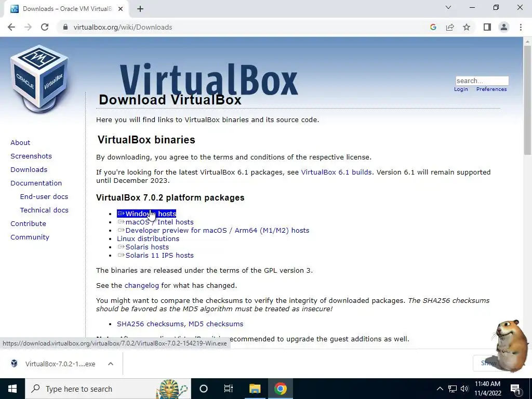Click the address bar URL
The height and width of the screenshot is (399, 532).
point(123,27)
